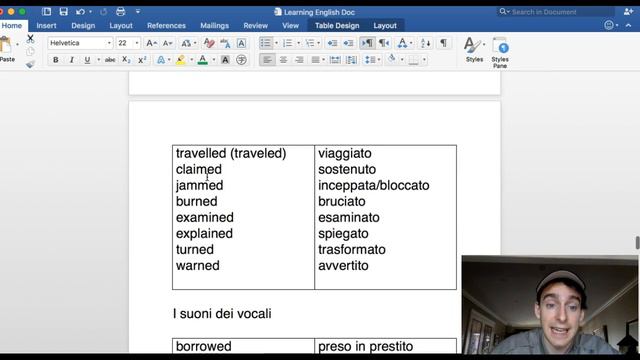This screenshot has width=640, height=360.
Task: Click the Clear Formatting icon
Action: coord(209,43)
